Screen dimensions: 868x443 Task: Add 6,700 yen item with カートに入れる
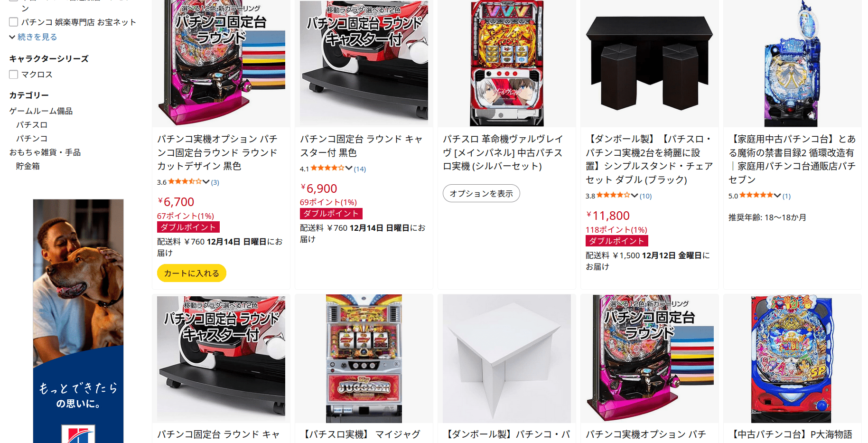point(192,273)
